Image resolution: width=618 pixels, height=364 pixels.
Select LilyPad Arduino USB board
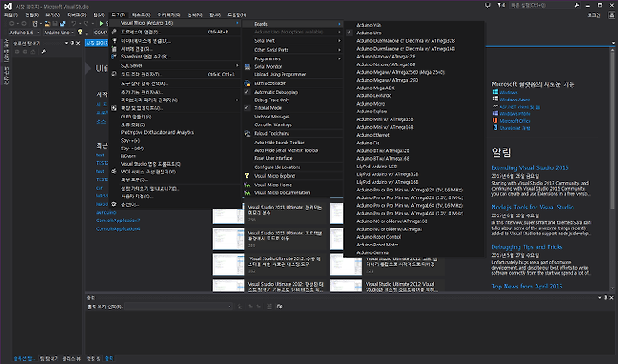[414, 167]
